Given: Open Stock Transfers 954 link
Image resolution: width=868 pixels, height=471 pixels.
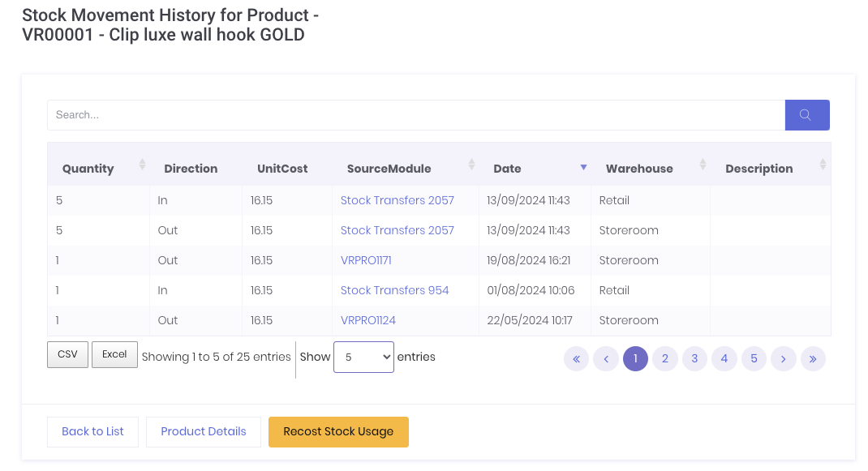Looking at the screenshot, I should [394, 290].
